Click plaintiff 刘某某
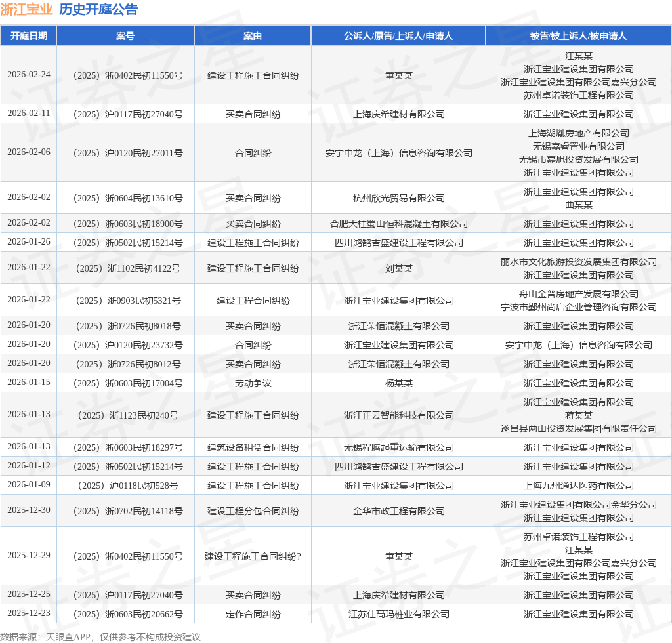Viewport: 672px width, 643px height. (x=398, y=268)
